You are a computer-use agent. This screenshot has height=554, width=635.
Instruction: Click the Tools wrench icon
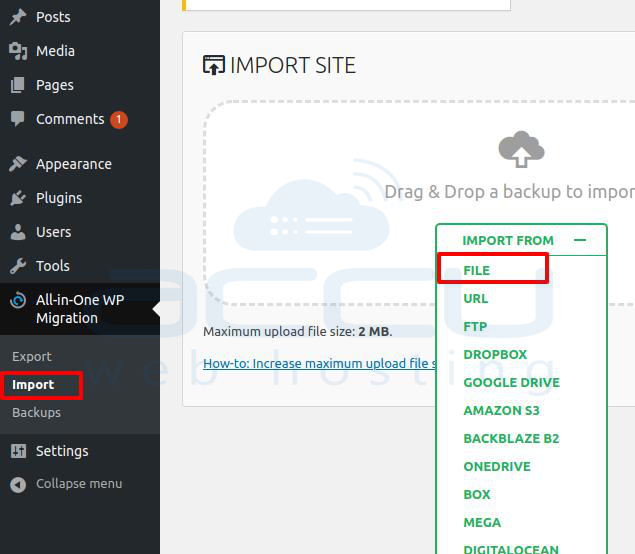tap(18, 266)
